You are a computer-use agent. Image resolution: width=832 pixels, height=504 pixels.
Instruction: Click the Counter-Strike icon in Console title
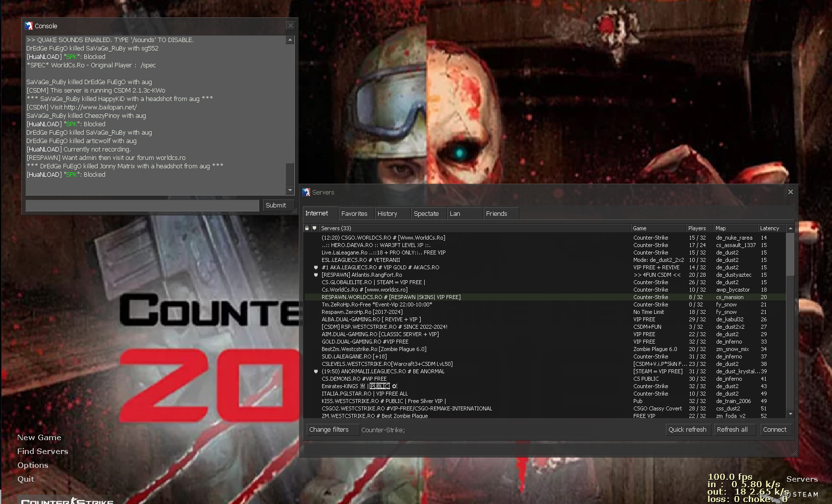pyautogui.click(x=29, y=26)
